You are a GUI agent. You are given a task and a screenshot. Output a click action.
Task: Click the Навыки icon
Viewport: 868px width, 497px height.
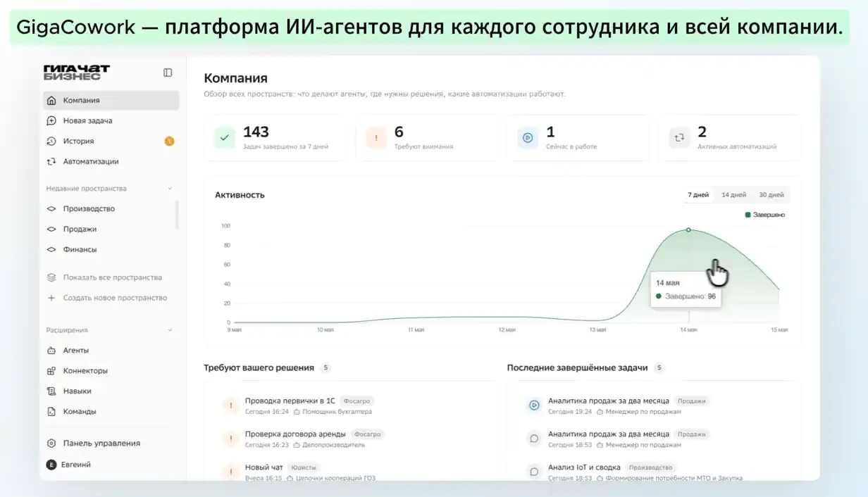coord(51,391)
